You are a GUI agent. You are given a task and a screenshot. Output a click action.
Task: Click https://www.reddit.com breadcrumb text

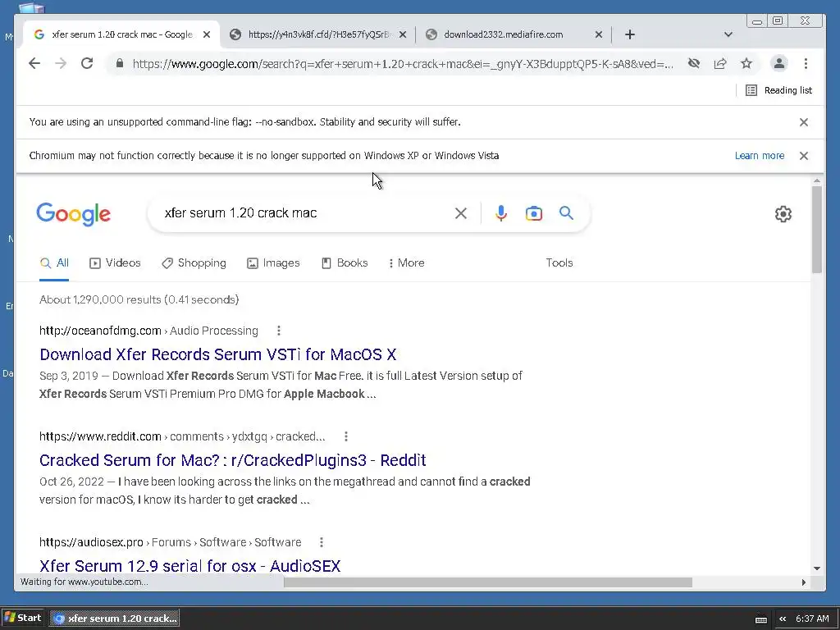click(x=100, y=436)
